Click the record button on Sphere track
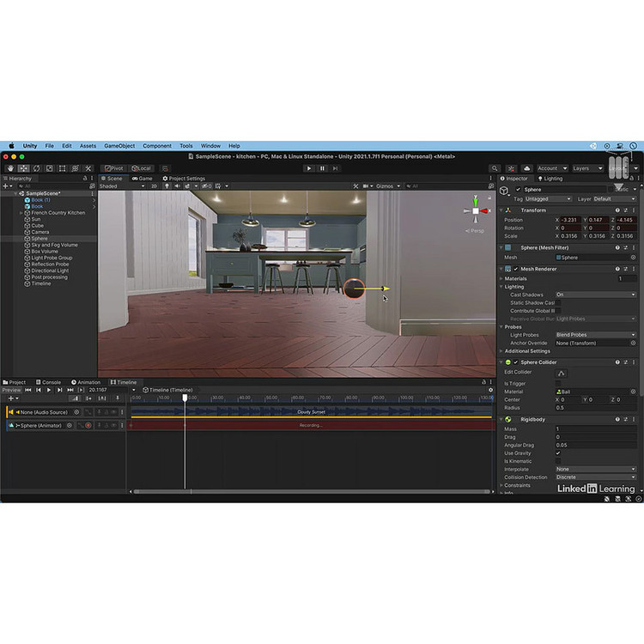Viewport: 644px width, 644px height. 88,425
